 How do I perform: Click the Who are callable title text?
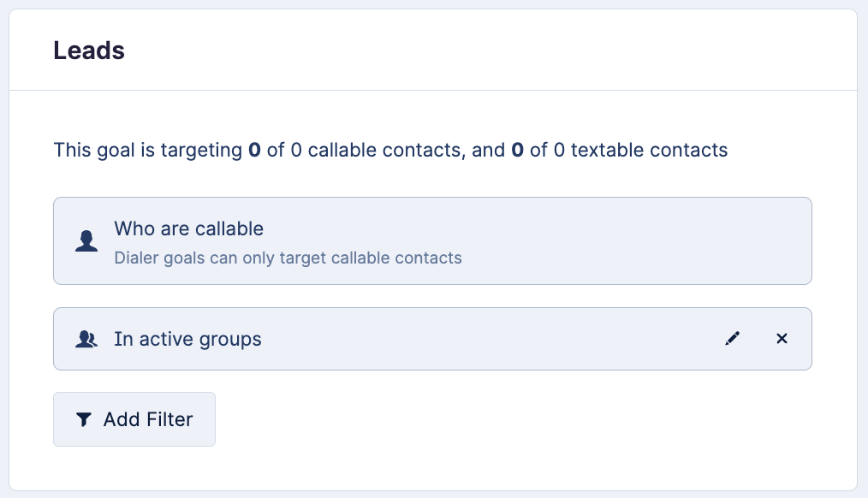(x=188, y=228)
